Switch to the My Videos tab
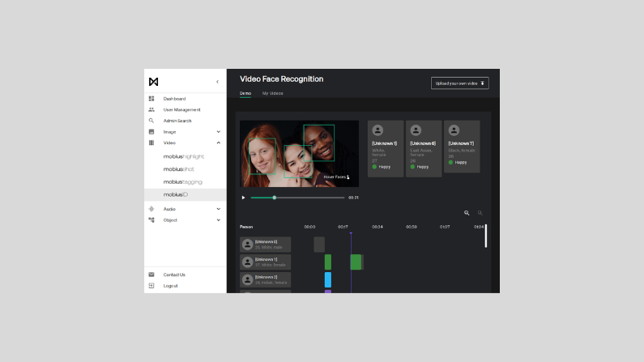The width and height of the screenshot is (644, 362). point(272,94)
